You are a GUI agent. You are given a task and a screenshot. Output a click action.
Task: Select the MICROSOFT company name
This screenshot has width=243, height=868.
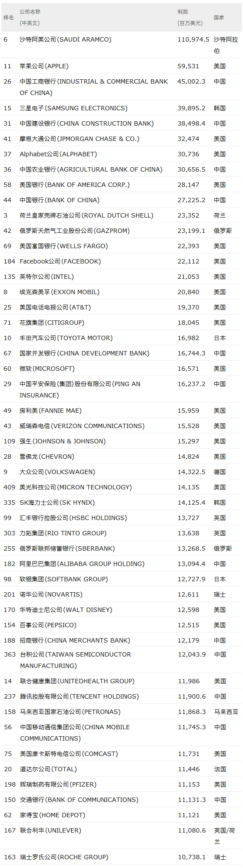tap(47, 369)
